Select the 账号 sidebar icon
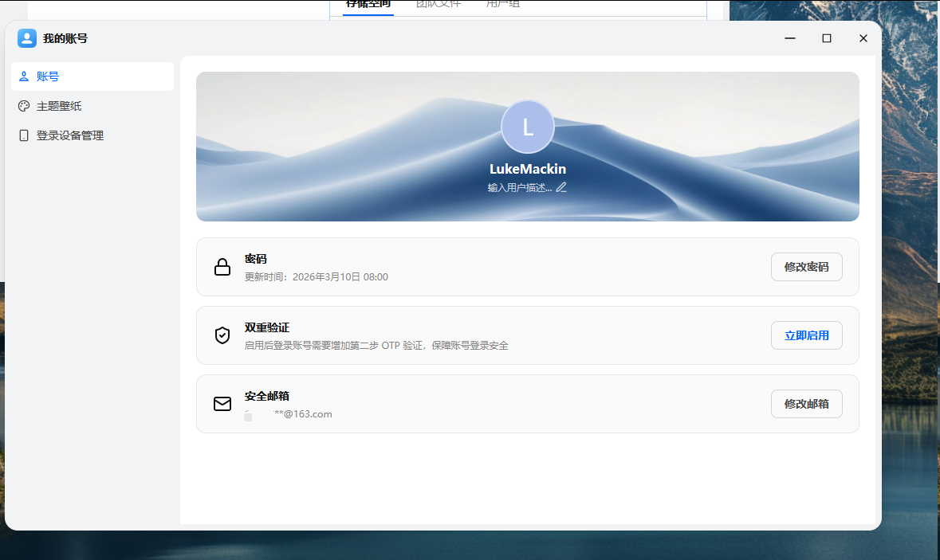This screenshot has height=560, width=940. point(26,76)
